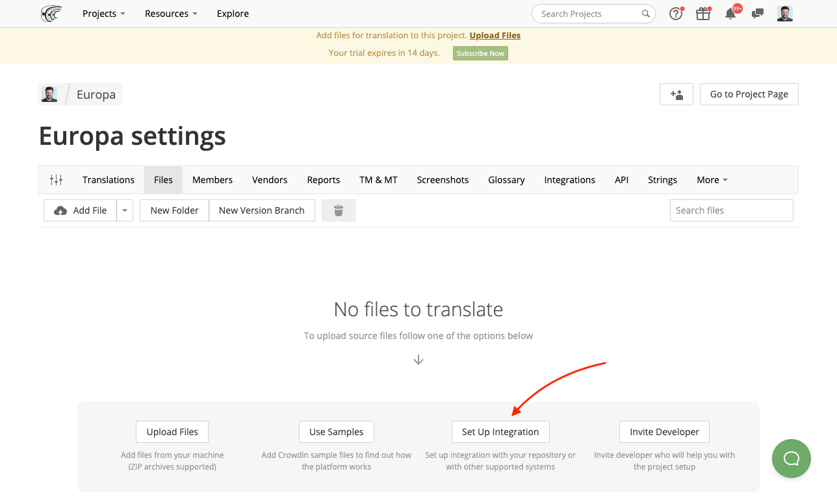Image resolution: width=837 pixels, height=504 pixels.
Task: Click the gift box icon
Action: point(703,14)
